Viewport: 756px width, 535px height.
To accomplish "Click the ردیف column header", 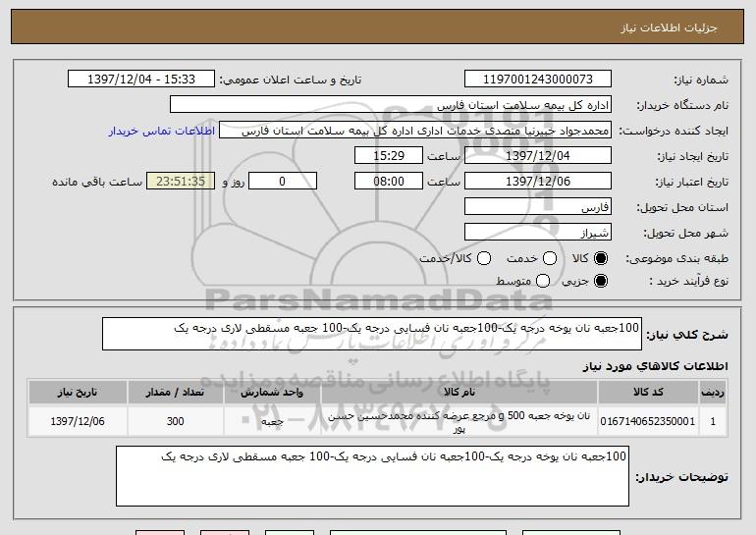I will tap(713, 392).
